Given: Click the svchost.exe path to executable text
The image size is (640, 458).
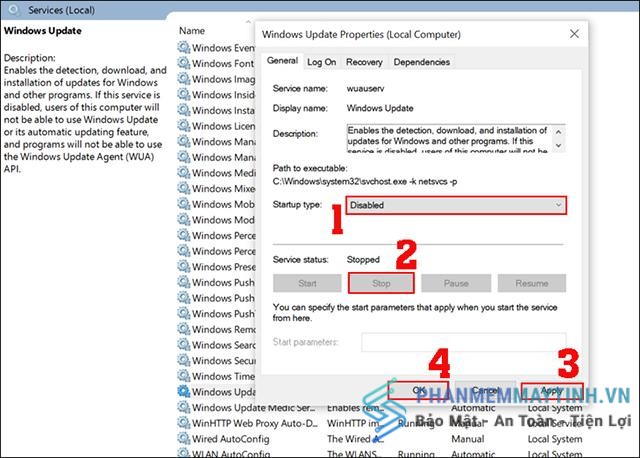Looking at the screenshot, I should (365, 181).
